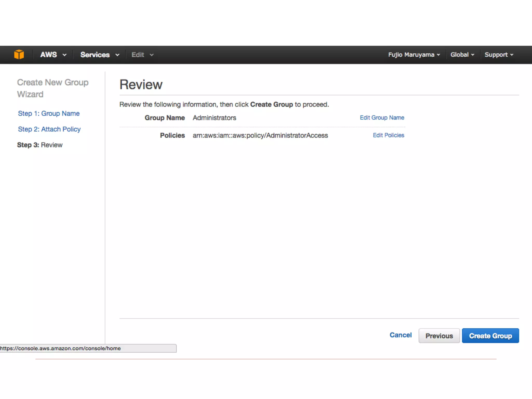Select Step 3: Review in wizard
The height and width of the screenshot is (399, 532).
click(x=40, y=145)
